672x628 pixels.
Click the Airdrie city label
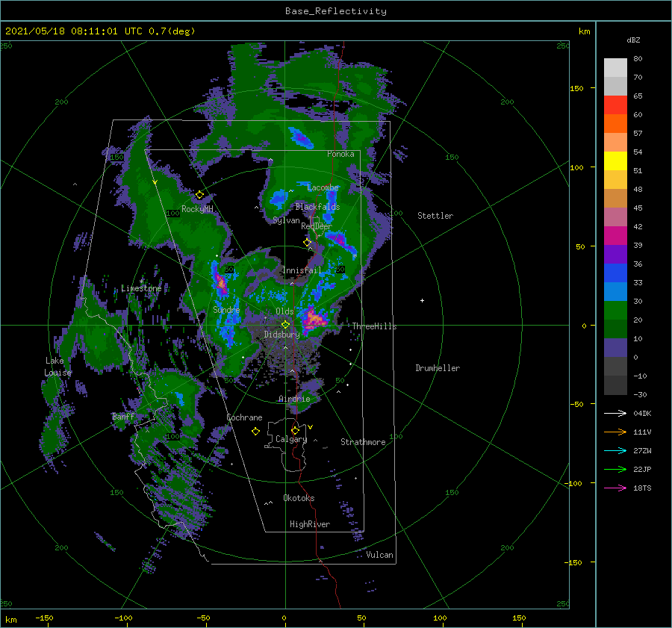tap(294, 399)
